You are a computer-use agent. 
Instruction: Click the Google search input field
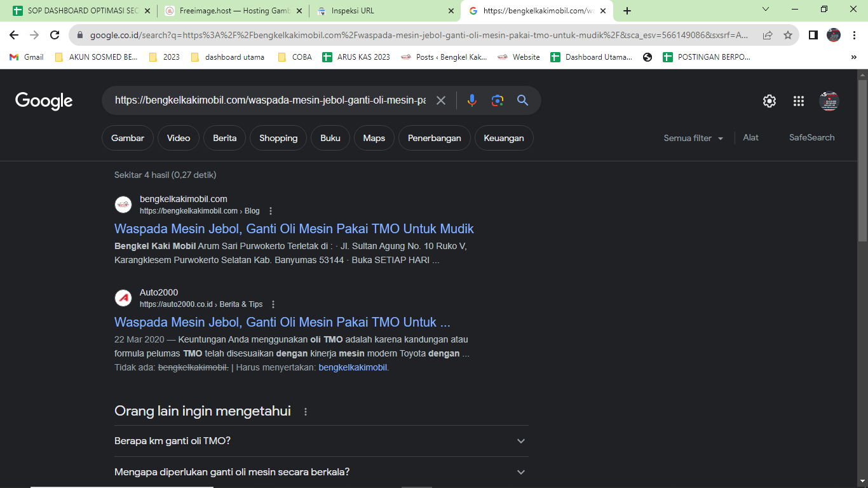coord(270,100)
